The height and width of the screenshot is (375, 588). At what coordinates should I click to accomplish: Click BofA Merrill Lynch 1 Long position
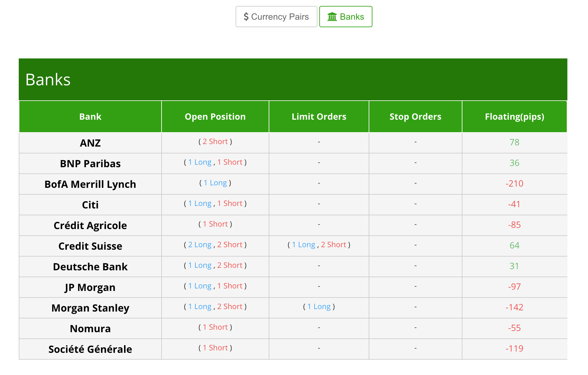tap(215, 183)
